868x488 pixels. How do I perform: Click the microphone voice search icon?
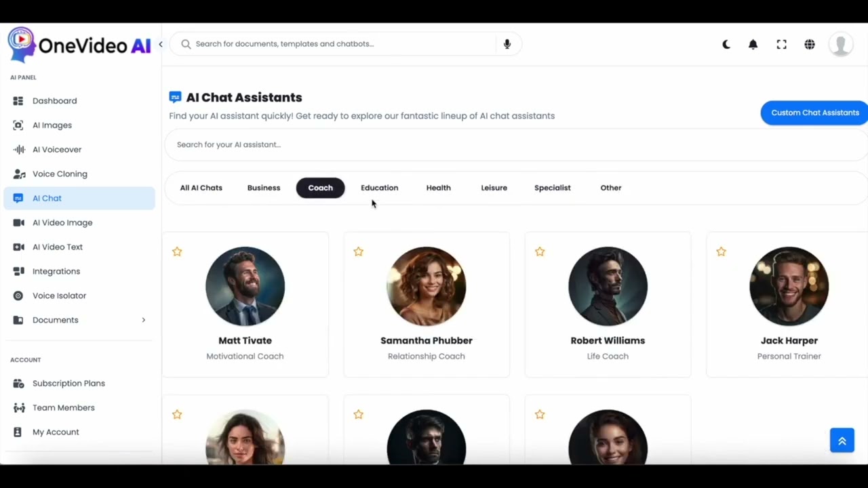click(507, 44)
